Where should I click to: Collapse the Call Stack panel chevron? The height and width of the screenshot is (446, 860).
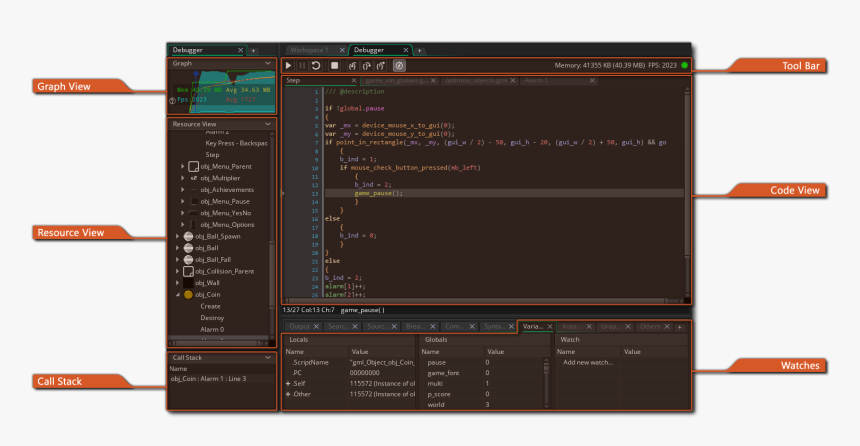click(x=268, y=358)
